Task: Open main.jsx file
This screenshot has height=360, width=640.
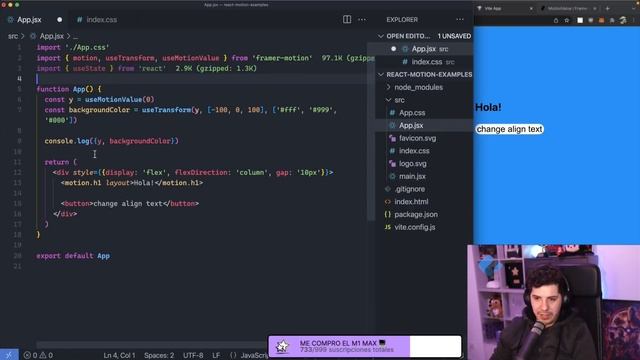Action: pos(412,176)
